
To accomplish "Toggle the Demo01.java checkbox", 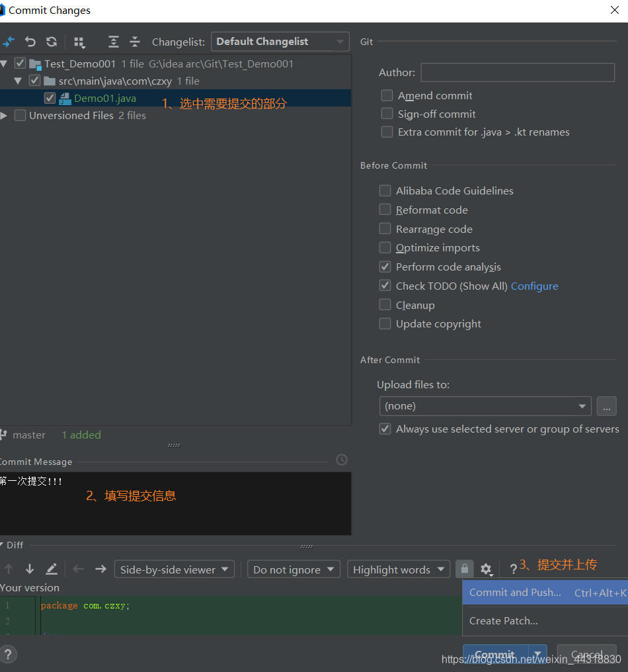I will click(x=50, y=98).
